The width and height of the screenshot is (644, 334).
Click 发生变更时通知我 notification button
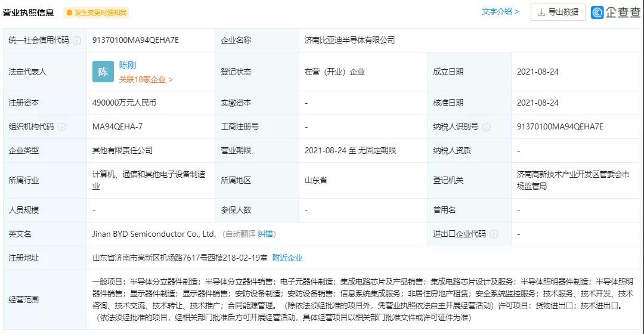(96, 13)
